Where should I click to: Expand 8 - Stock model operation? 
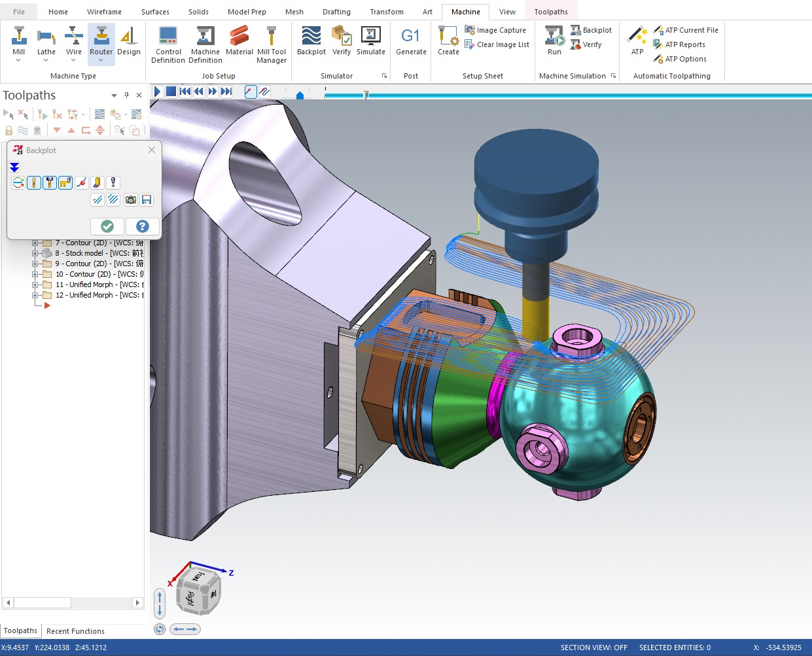[x=35, y=253]
